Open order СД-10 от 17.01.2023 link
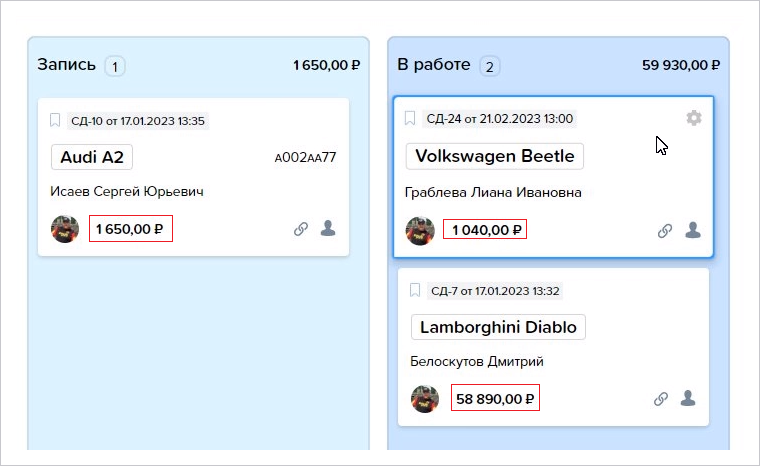760x466 pixels. (x=138, y=121)
